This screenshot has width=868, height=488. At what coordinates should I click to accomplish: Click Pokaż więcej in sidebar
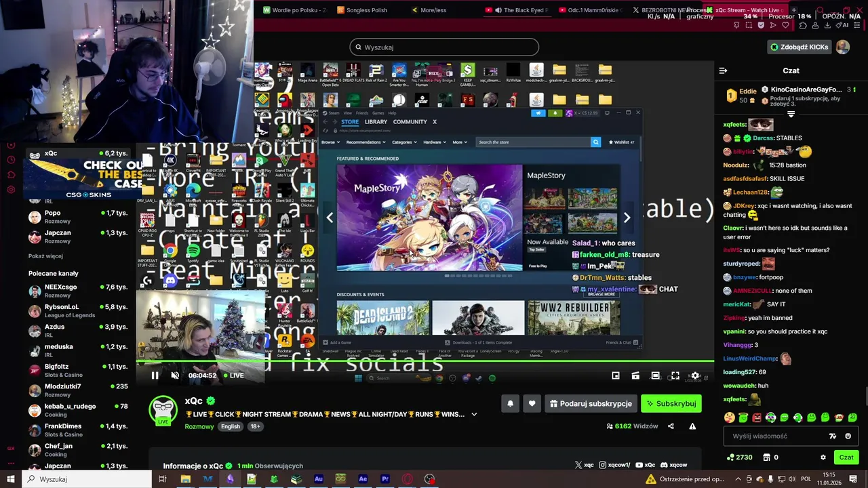pyautogui.click(x=45, y=256)
